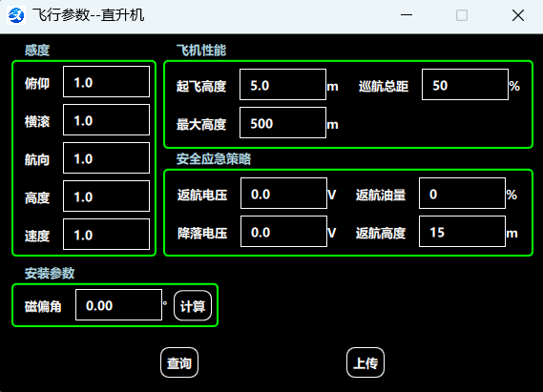This screenshot has height=392, width=543.
Task: Click the 计算 button
Action: (193, 305)
